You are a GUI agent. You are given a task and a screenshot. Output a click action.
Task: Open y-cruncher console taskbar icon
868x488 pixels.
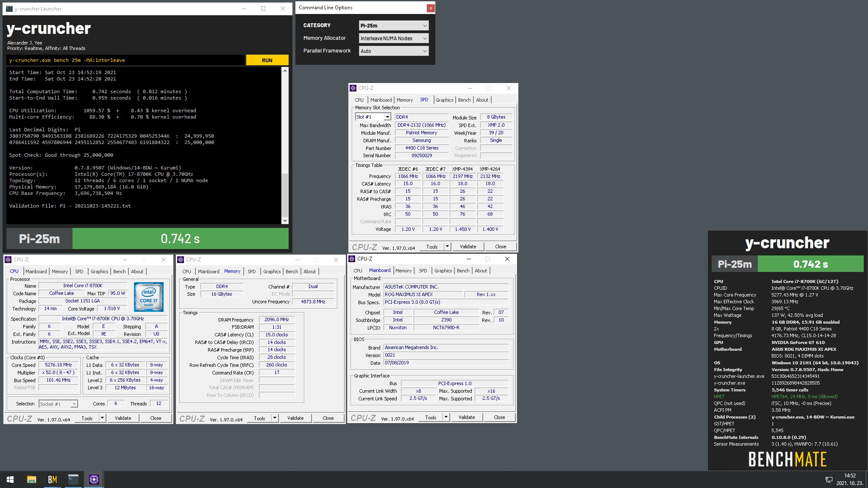[73, 480]
